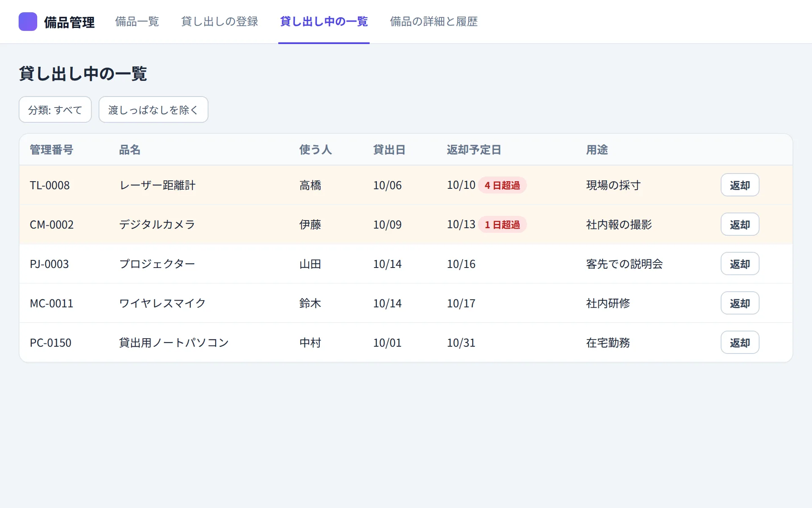Click the 現場の採寸 purpose cell
The width and height of the screenshot is (812, 508).
click(613, 185)
